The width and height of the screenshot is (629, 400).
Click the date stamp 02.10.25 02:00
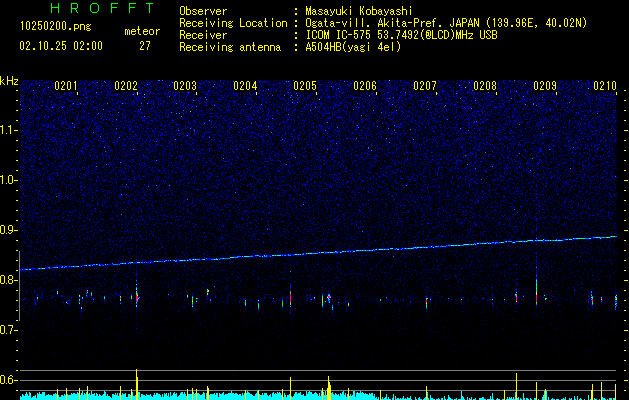61,46
